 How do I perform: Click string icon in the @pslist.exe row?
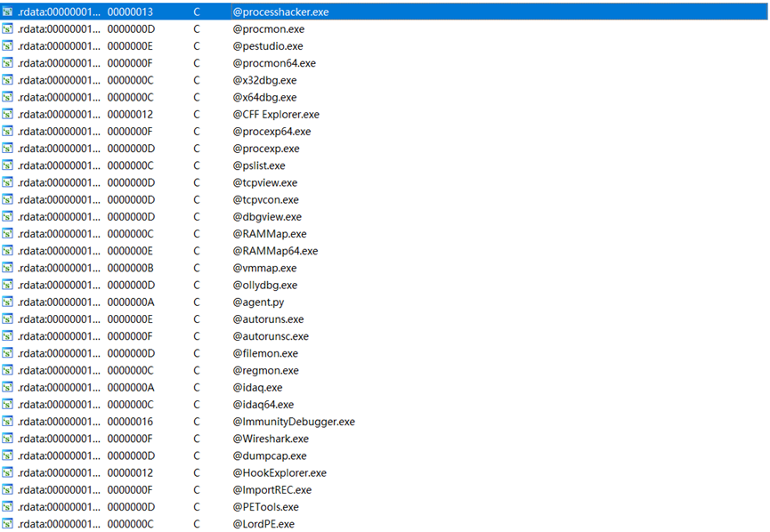click(7, 165)
